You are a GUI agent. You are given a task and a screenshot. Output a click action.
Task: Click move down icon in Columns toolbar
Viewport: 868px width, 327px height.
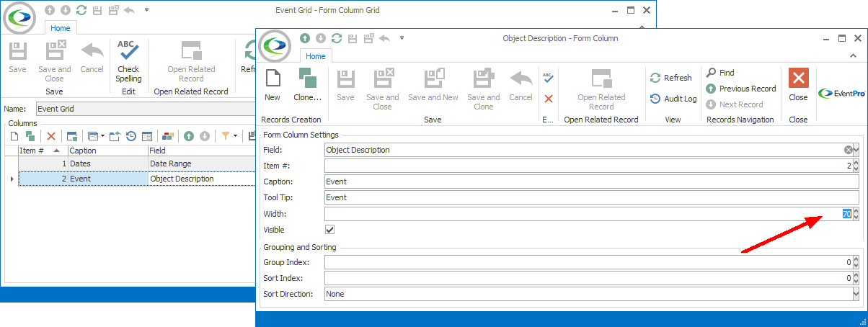coord(205,135)
